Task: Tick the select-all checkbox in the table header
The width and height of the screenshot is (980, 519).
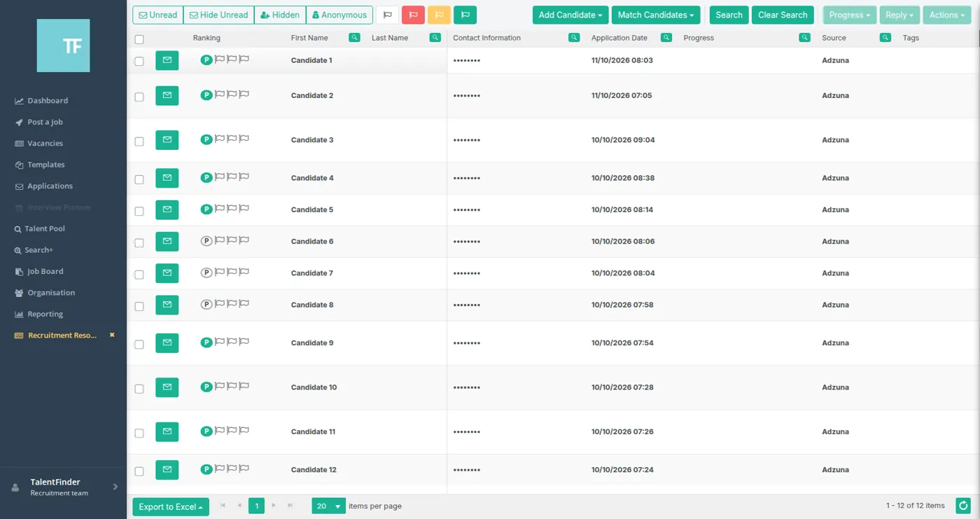Action: click(139, 39)
